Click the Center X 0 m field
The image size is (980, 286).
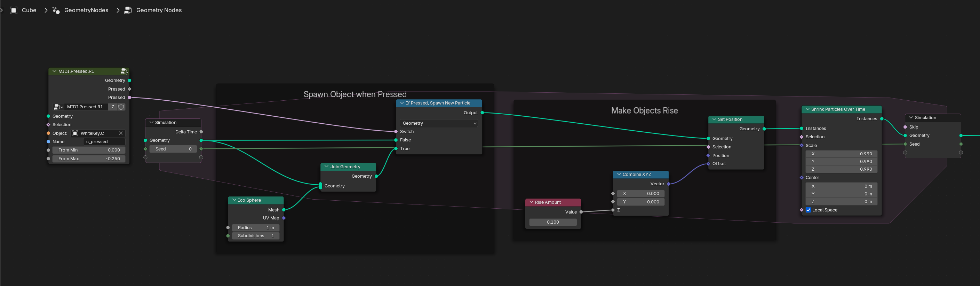pyautogui.click(x=841, y=187)
